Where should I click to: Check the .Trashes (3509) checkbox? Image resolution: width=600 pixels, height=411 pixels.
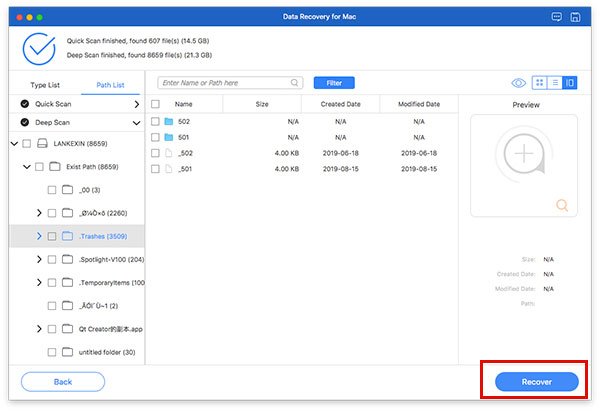[x=52, y=236]
